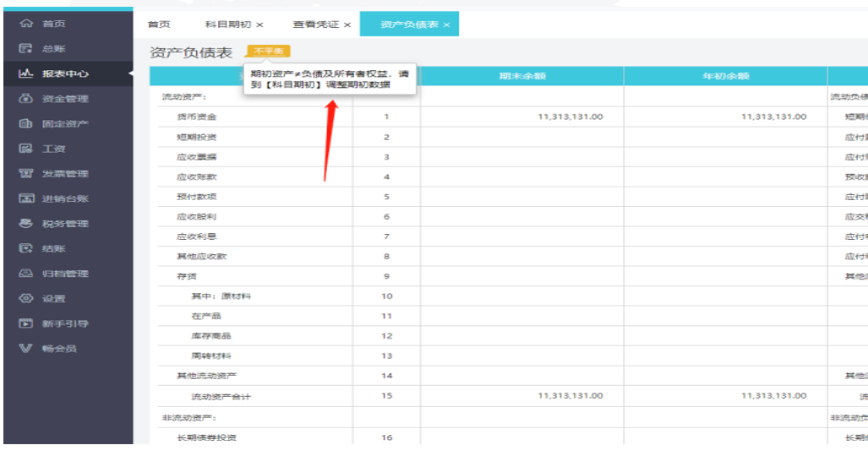Click line number 1 in 货币资金 row
868x456 pixels.
tap(386, 117)
